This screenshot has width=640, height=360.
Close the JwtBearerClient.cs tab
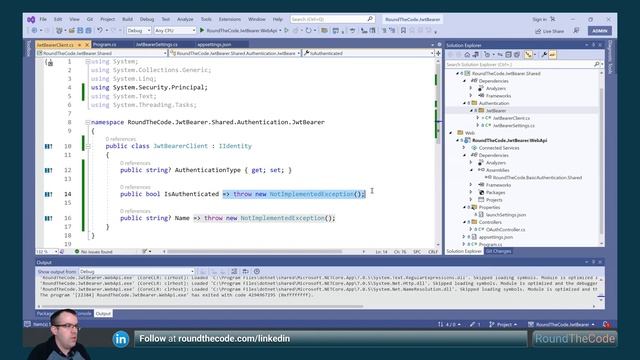pos(87,44)
